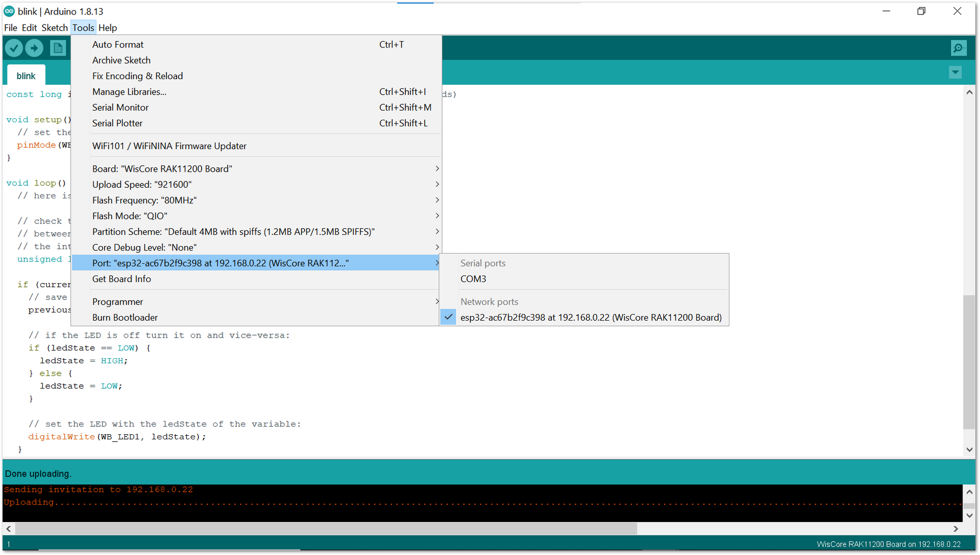Open the tab options dropdown arrow
This screenshot has height=555, width=980.
point(955,72)
